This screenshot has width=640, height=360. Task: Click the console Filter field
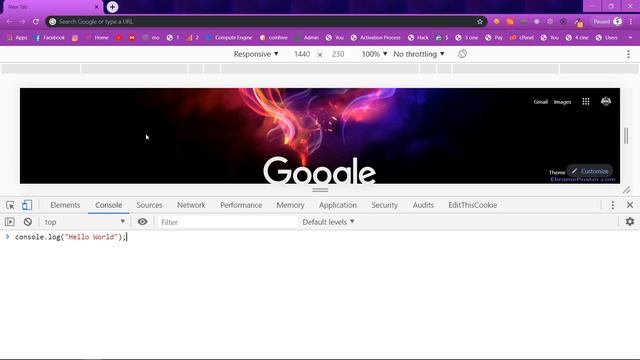coord(228,222)
